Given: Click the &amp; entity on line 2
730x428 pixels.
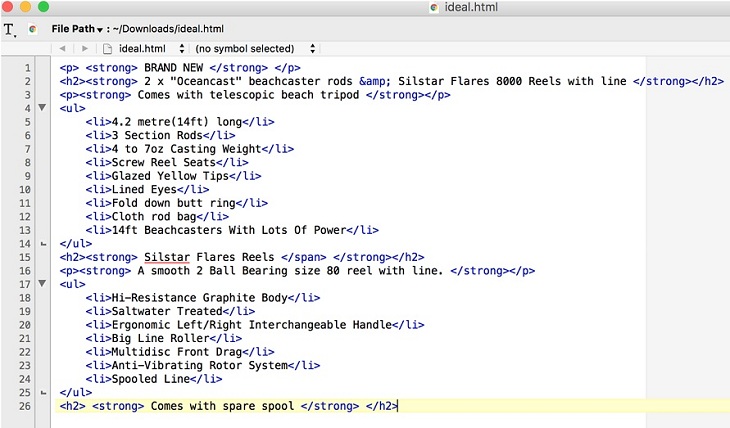Looking at the screenshot, I should (375, 82).
